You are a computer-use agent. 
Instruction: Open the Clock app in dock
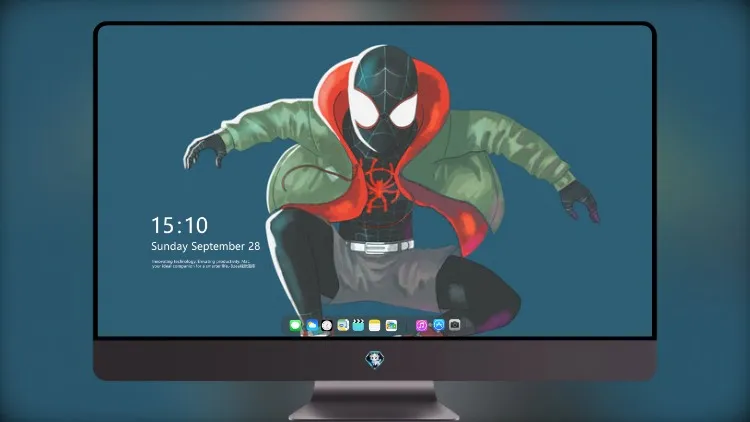click(327, 325)
